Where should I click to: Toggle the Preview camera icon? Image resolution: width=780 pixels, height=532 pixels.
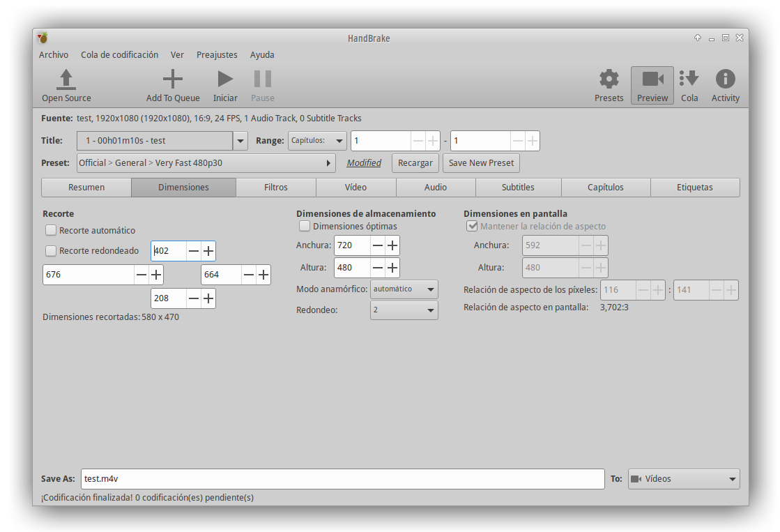652,79
